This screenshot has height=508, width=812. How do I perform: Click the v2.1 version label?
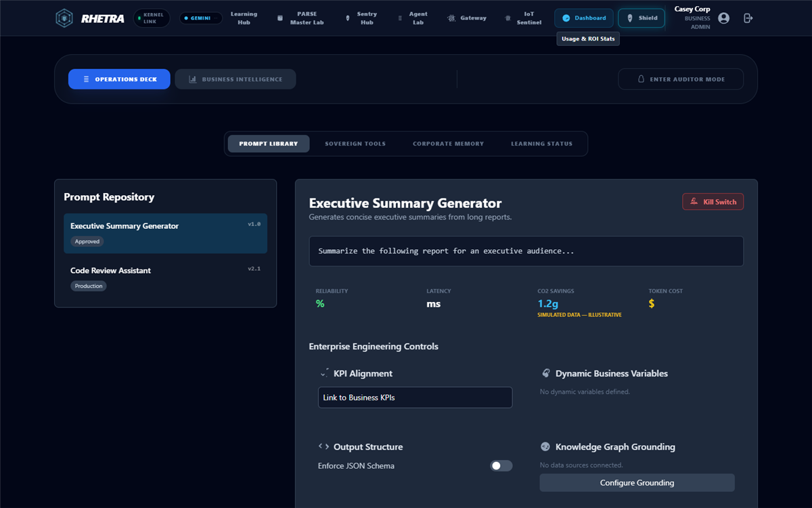click(x=254, y=268)
